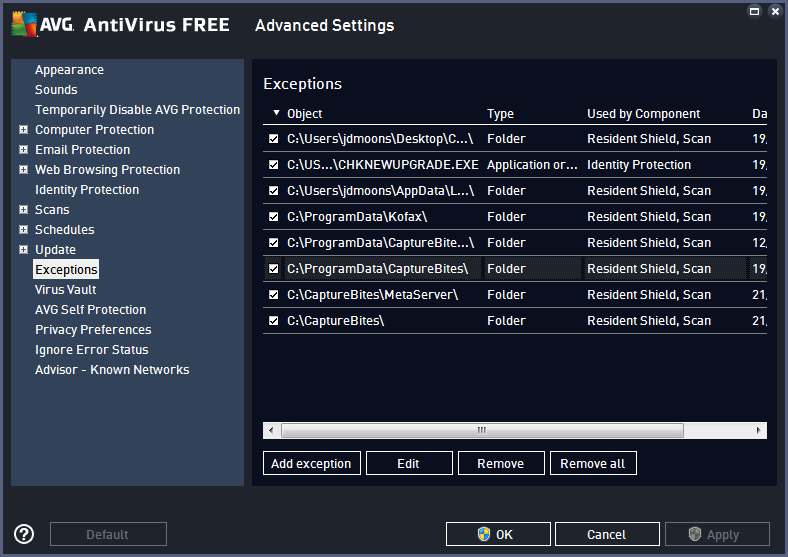
Task: Open the Sounds settings
Action: [x=56, y=89]
